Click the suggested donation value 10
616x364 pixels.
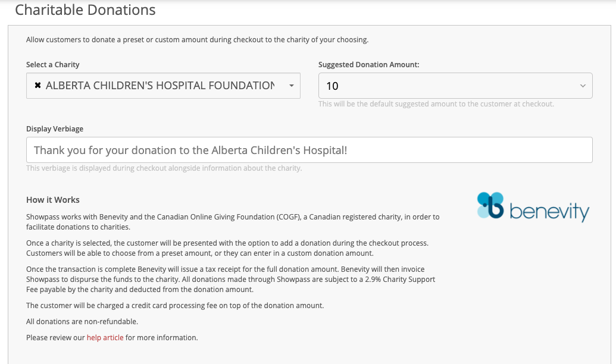(332, 86)
